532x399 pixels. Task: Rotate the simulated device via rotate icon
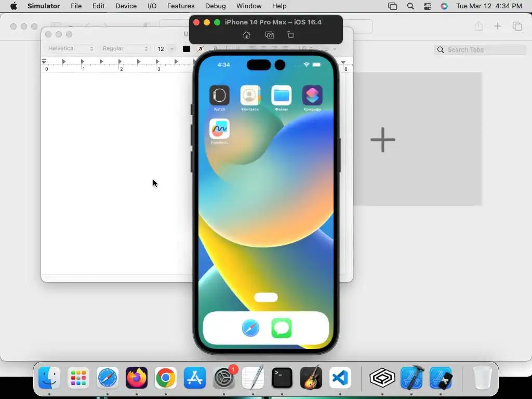pyautogui.click(x=290, y=35)
